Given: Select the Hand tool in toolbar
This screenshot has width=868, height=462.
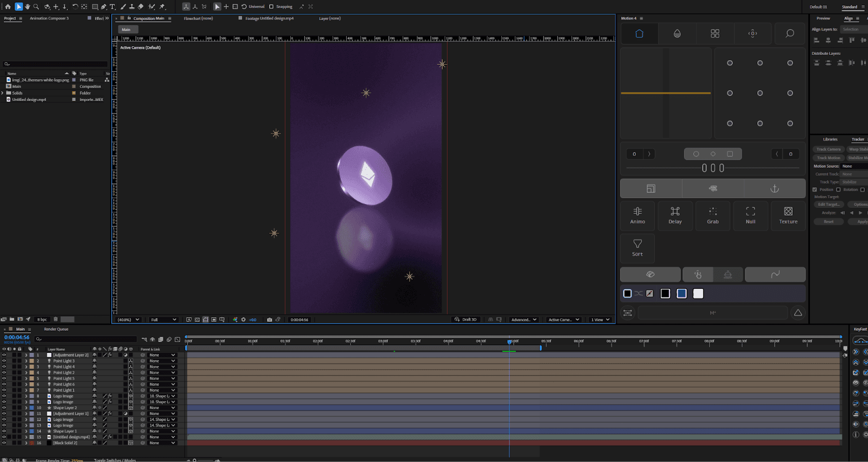Looking at the screenshot, I should [27, 7].
